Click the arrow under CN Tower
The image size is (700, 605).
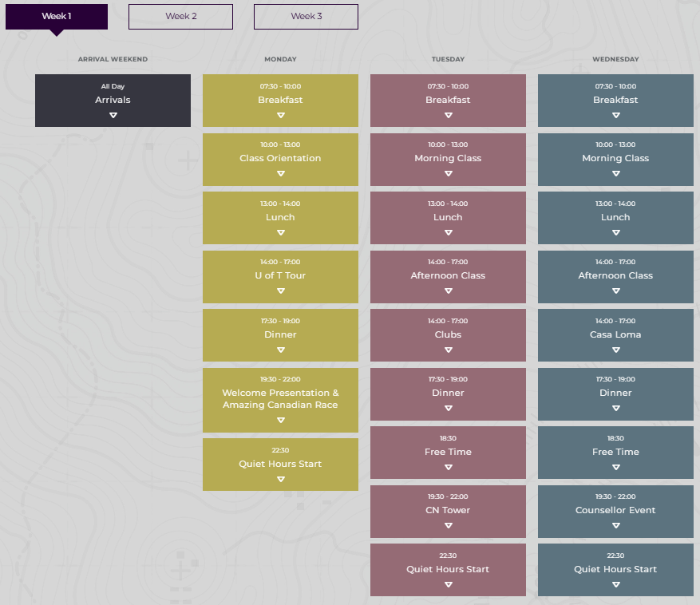[x=448, y=526]
